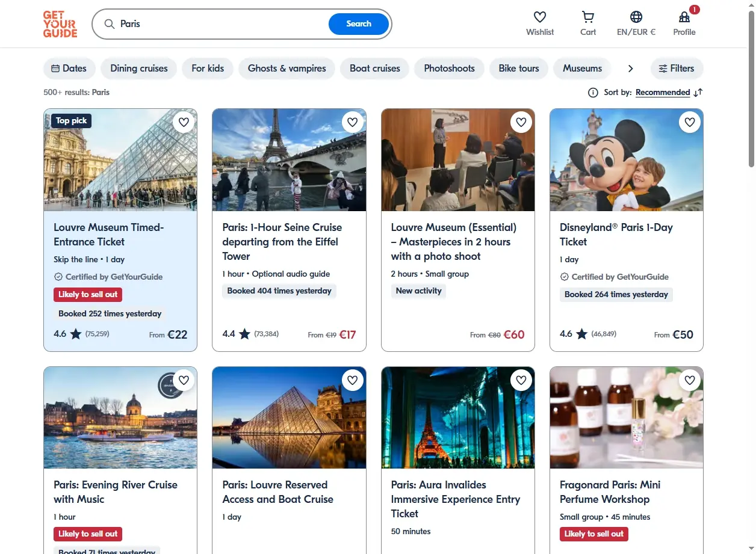Select the Dining cruises category
The height and width of the screenshot is (554, 756).
[139, 69]
